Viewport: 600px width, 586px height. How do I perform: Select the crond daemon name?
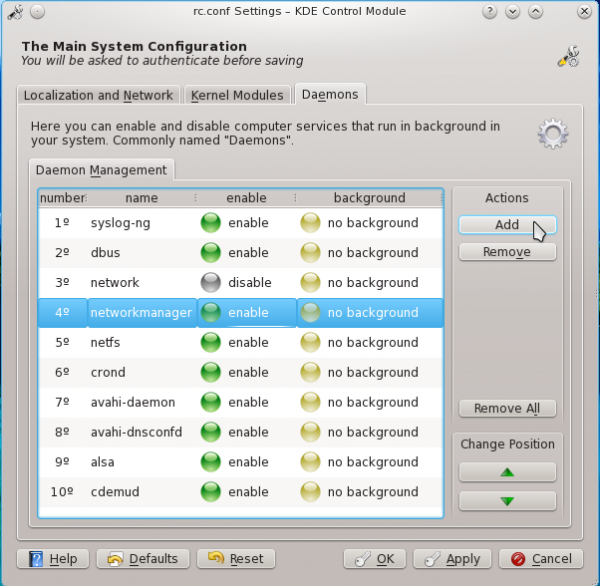click(108, 372)
